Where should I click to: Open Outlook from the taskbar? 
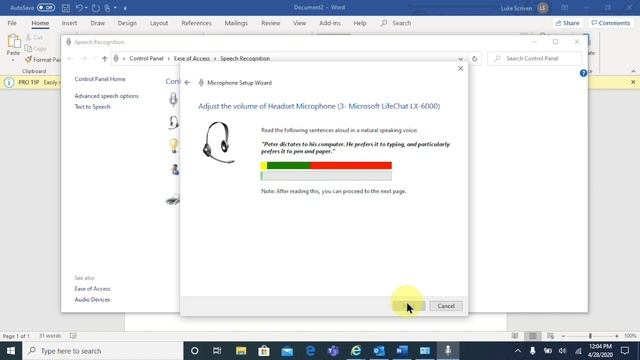[x=379, y=351]
